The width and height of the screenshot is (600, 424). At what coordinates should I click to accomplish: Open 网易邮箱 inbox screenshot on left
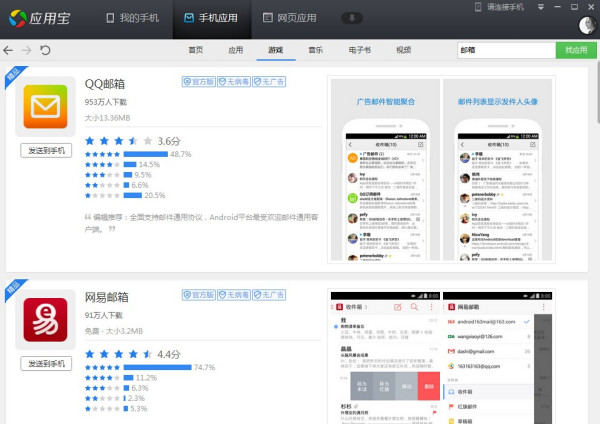(x=385, y=358)
